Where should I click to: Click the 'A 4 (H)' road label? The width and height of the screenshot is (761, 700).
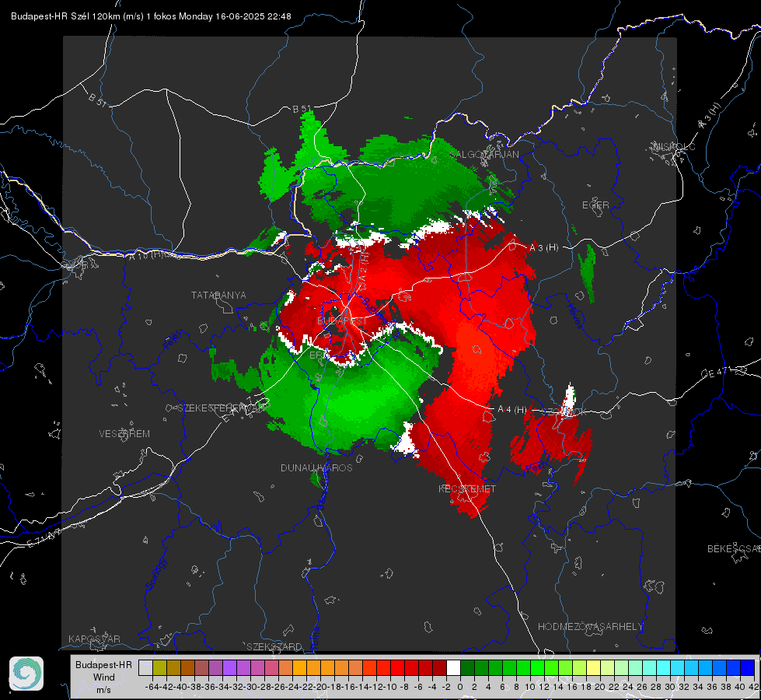(512, 410)
